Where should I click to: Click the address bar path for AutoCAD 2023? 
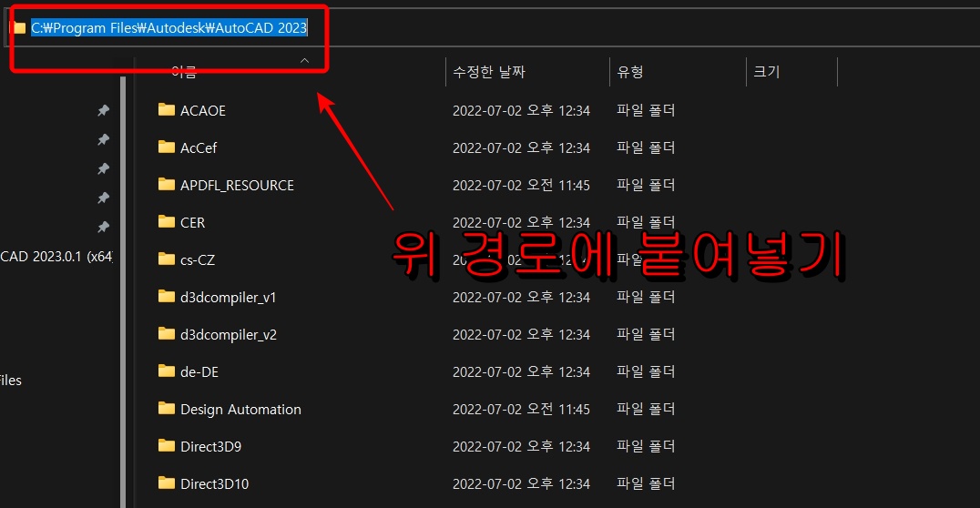pos(169,28)
